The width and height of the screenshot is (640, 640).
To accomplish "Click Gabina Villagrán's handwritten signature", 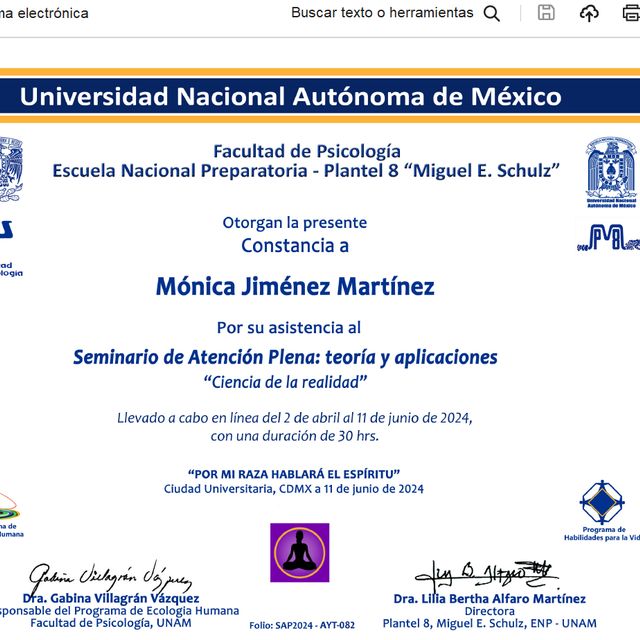I will 110,576.
